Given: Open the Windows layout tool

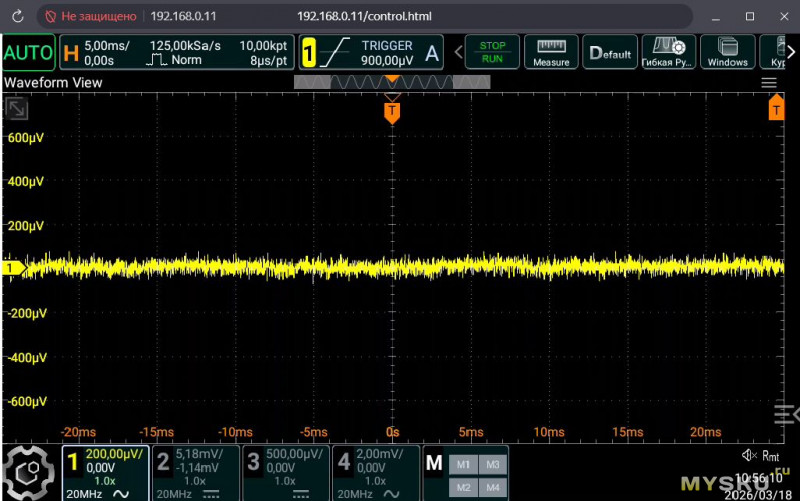Looking at the screenshot, I should pyautogui.click(x=727, y=53).
